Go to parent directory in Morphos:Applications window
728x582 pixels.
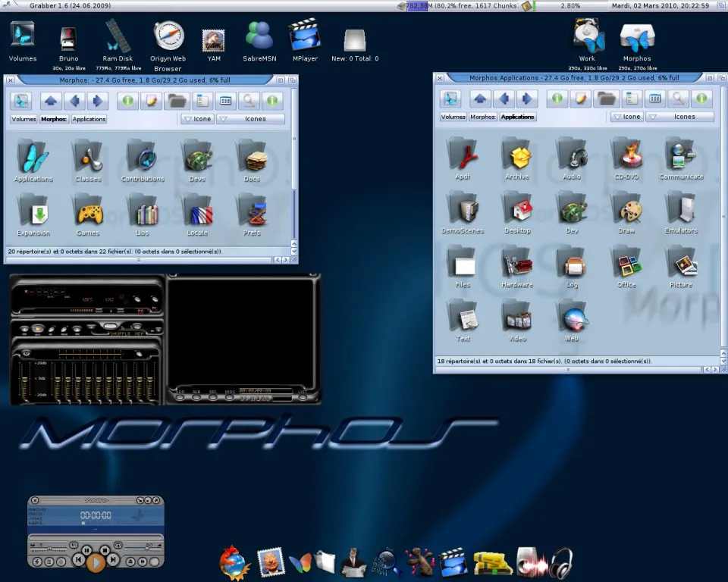[x=480, y=99]
